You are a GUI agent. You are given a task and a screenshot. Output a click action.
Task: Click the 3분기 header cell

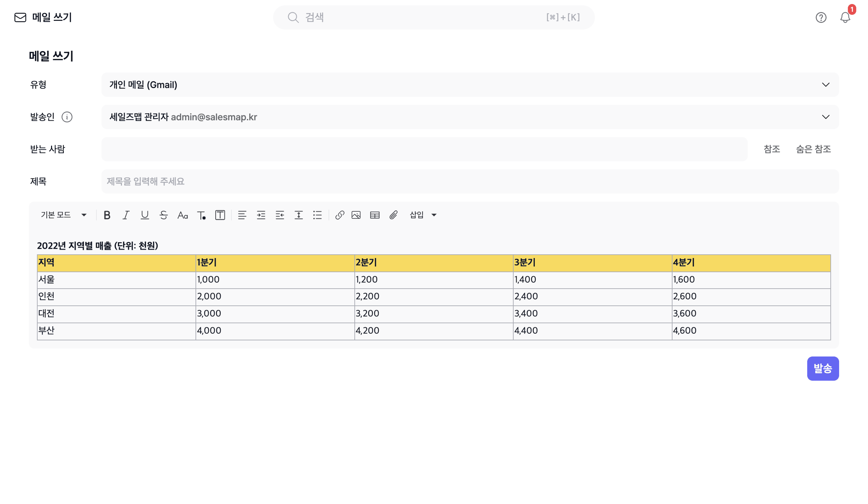[592, 263]
